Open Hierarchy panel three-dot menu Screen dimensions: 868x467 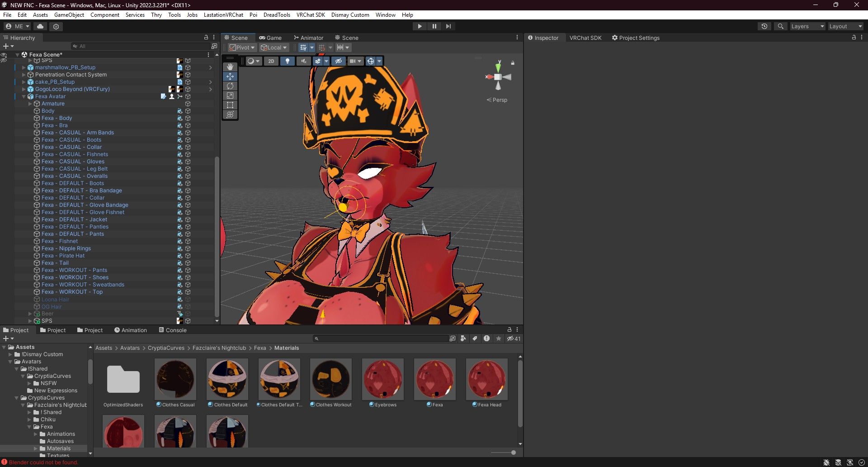(214, 38)
